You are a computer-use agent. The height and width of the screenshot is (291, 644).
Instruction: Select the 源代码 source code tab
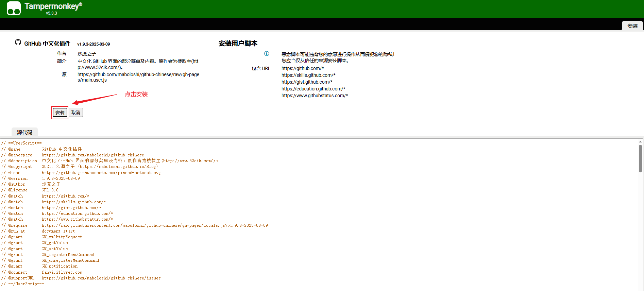pos(24,132)
